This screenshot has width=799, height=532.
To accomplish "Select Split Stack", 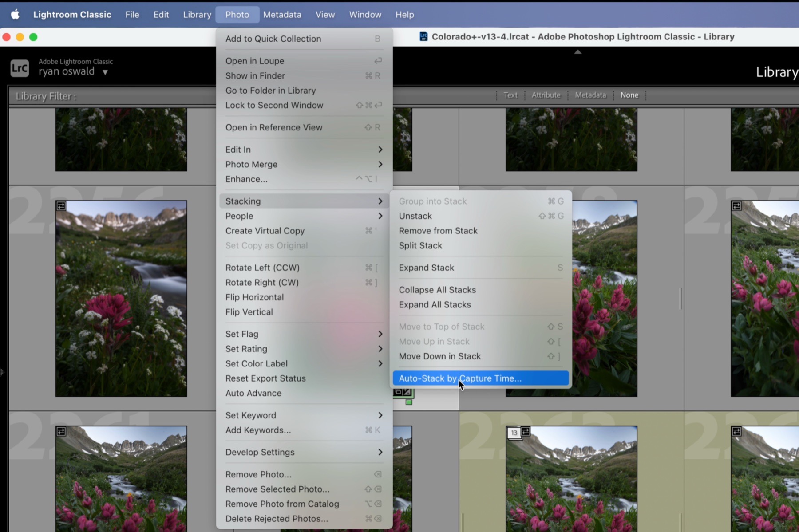I will 481,245.
